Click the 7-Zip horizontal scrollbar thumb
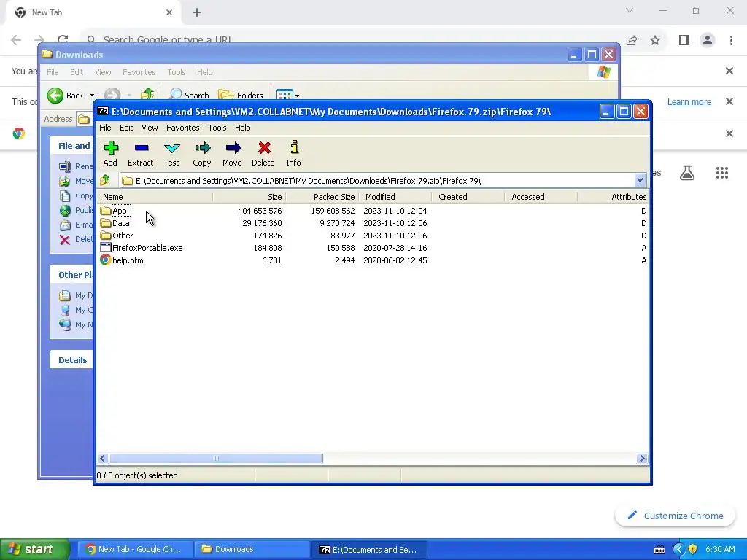 coord(216,458)
